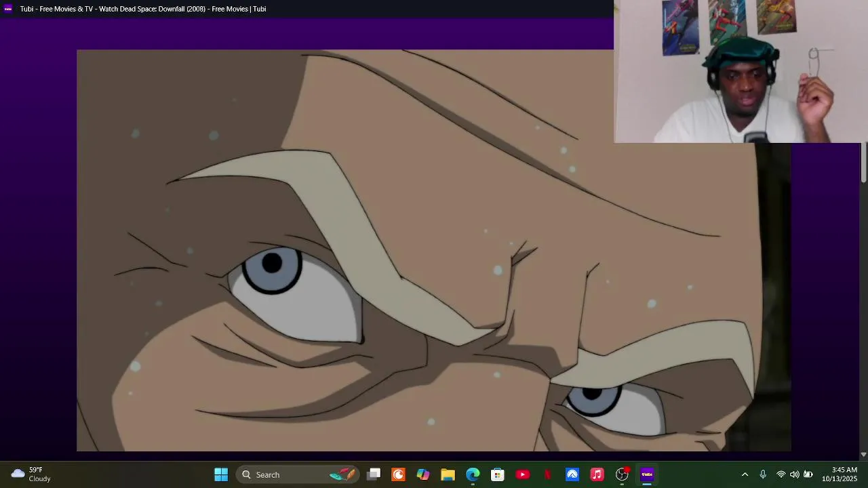Launch YouTube app from taskbar
This screenshot has width=868, height=488.
(522, 474)
